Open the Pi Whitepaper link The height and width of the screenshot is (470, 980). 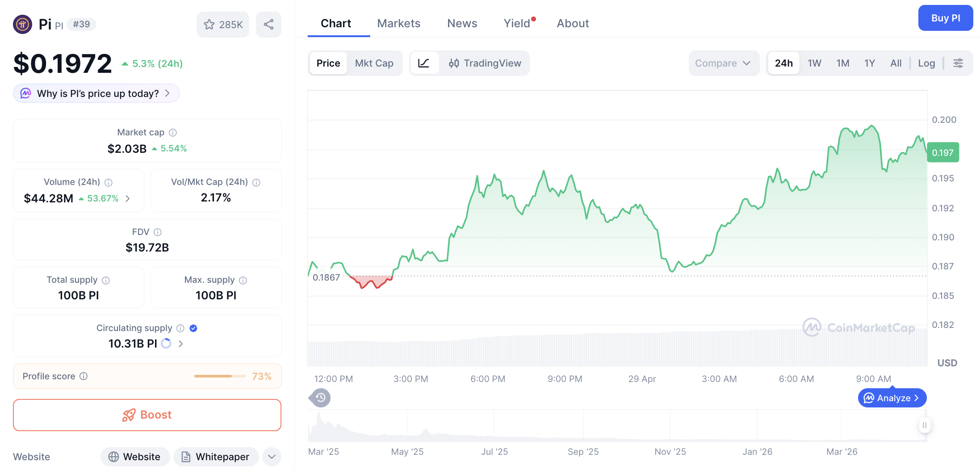[x=216, y=457]
